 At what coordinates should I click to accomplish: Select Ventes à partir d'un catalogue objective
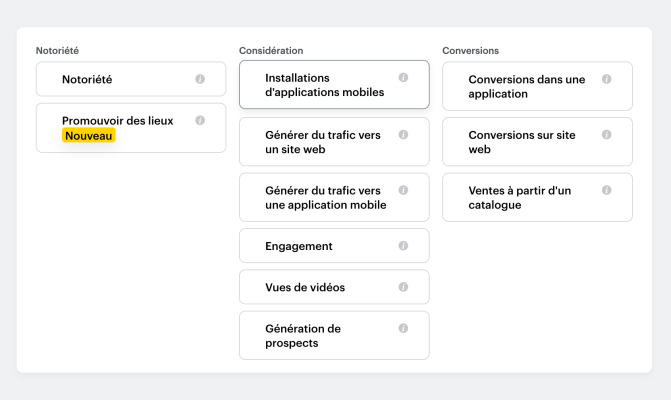click(x=525, y=198)
